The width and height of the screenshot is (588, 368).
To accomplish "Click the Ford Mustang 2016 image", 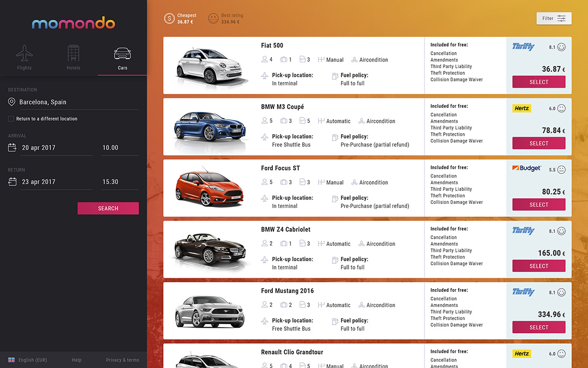I will pos(209,312).
